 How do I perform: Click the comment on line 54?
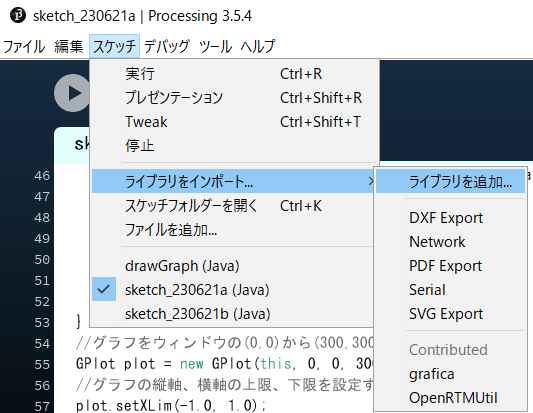click(x=224, y=343)
